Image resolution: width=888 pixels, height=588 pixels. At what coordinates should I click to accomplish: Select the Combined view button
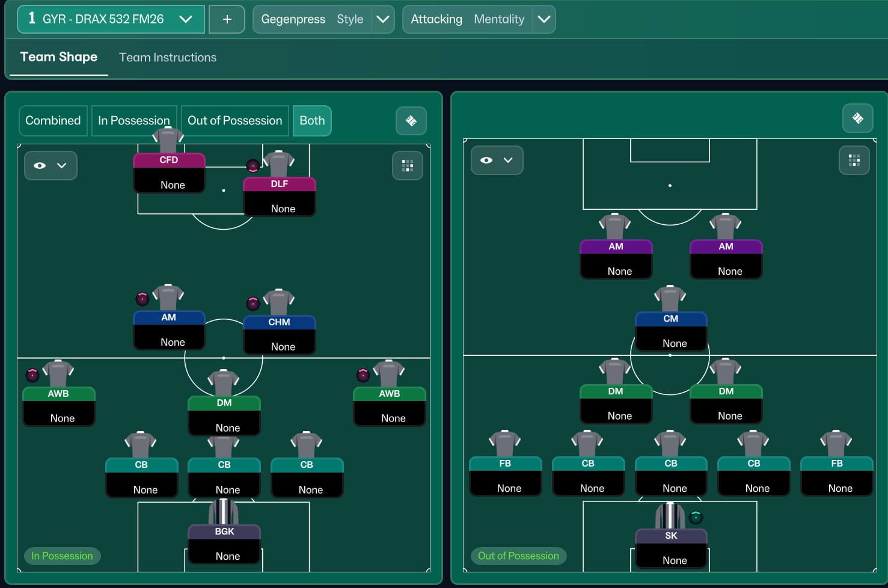tap(53, 121)
